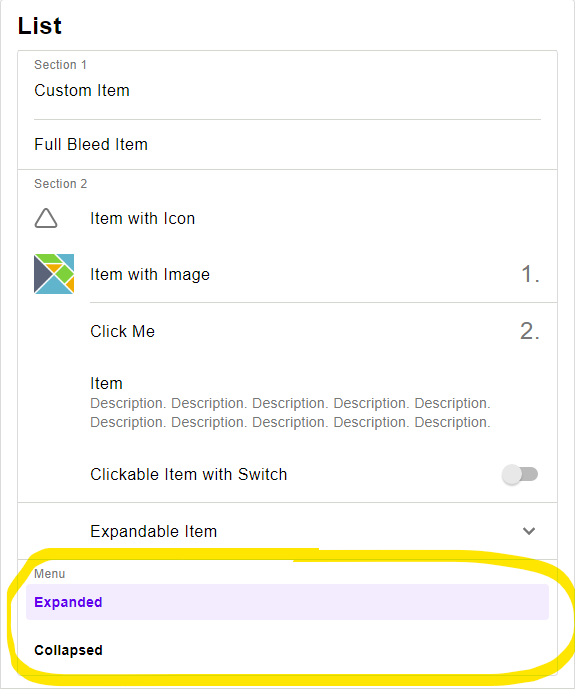Click the Section 1 header label
Image resolution: width=578 pixels, height=689 pixels.
60,65
